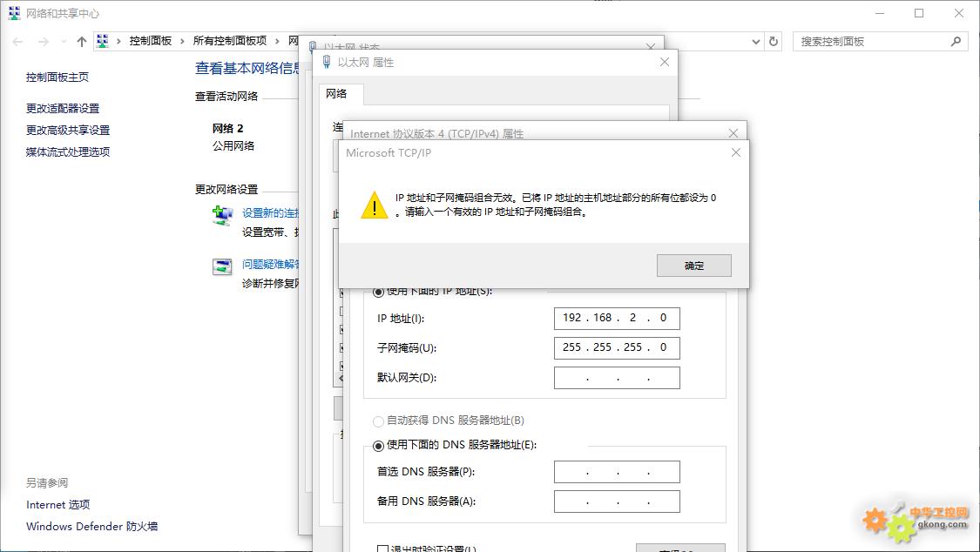Select the use following DNS addresses radio
This screenshot has height=552, width=980.
(378, 446)
